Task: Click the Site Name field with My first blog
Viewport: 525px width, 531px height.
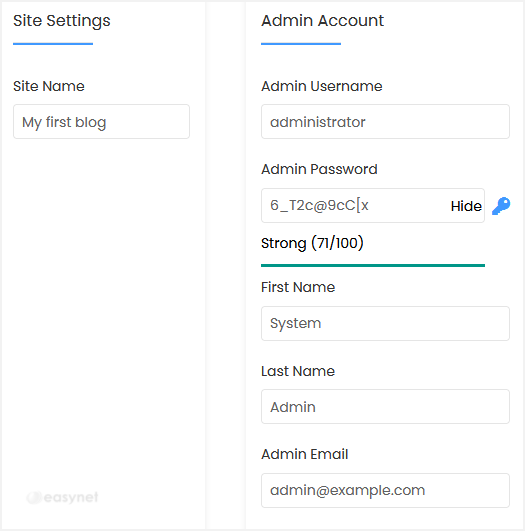Action: pos(101,122)
